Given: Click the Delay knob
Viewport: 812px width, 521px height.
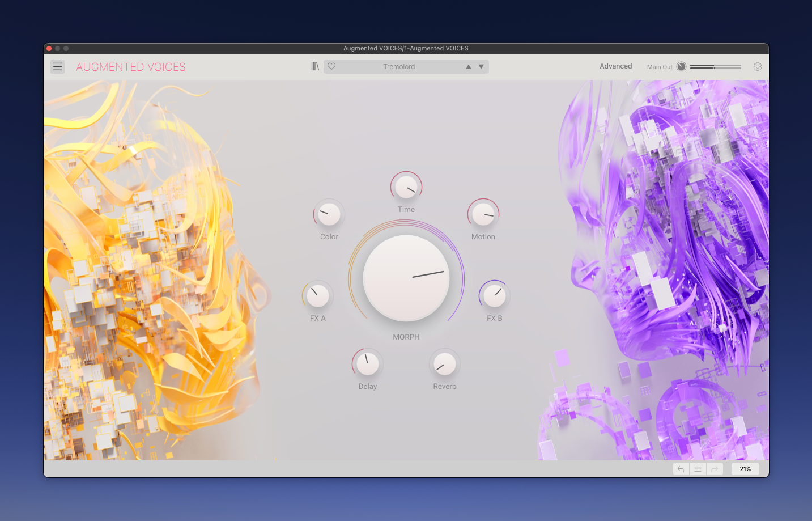Looking at the screenshot, I should pos(368,364).
